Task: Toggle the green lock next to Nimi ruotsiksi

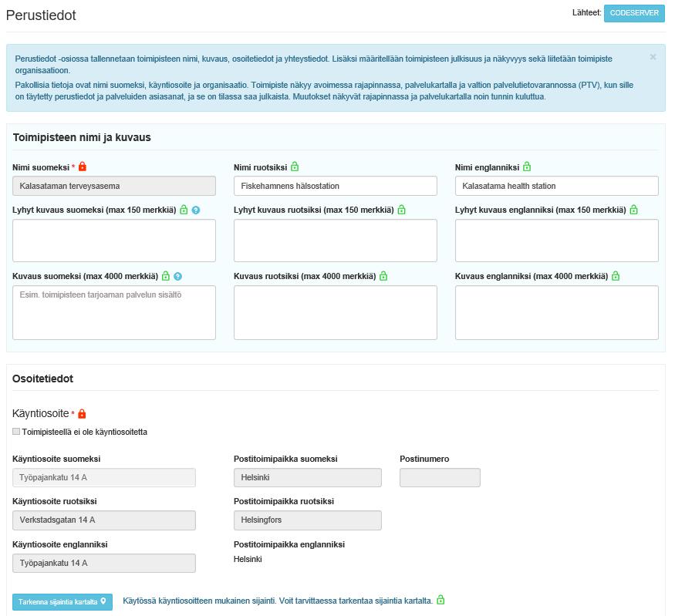Action: [x=295, y=167]
